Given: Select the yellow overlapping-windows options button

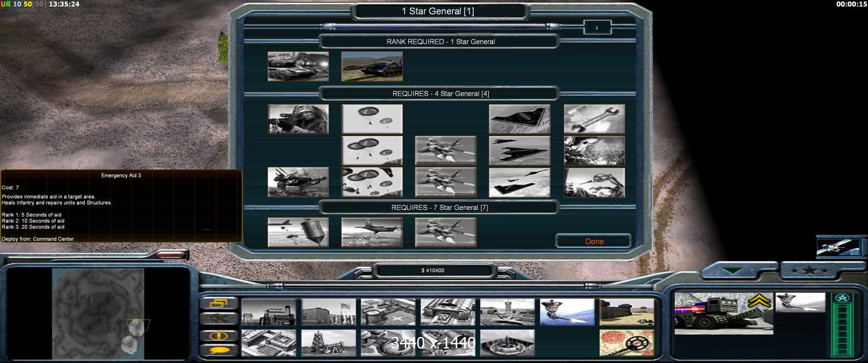Looking at the screenshot, I should [x=218, y=303].
